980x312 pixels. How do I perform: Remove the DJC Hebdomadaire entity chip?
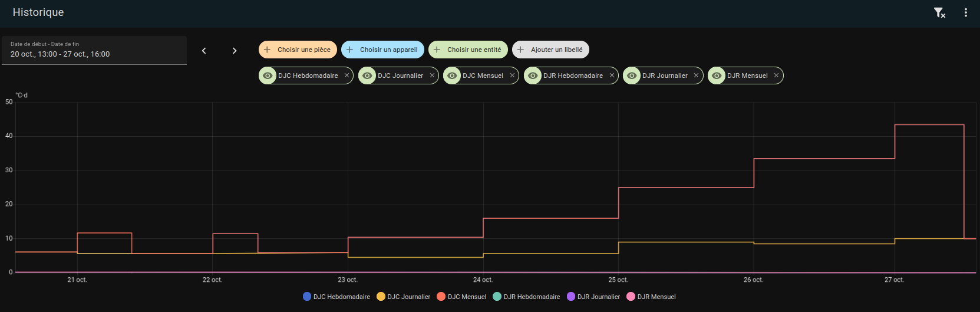coord(347,75)
